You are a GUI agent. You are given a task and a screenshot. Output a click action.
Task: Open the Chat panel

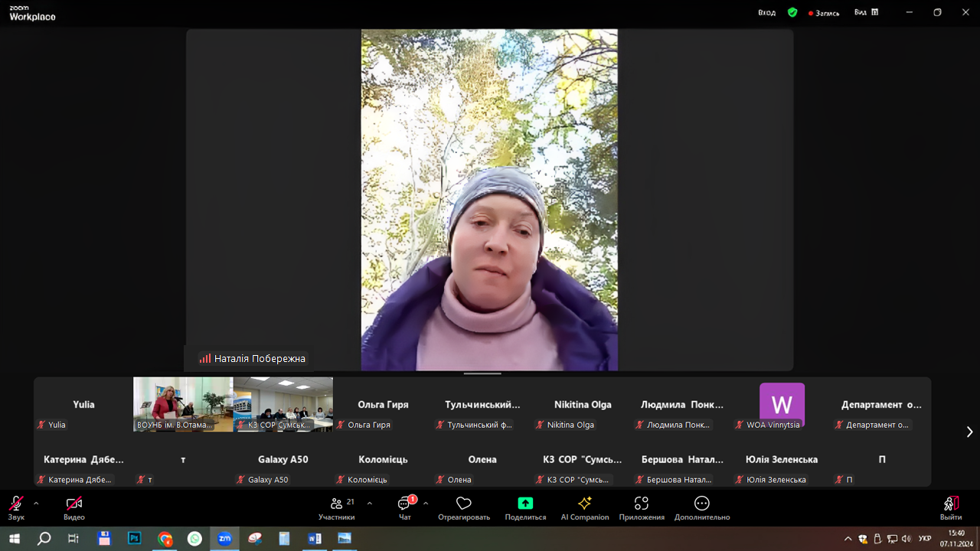pos(404,504)
